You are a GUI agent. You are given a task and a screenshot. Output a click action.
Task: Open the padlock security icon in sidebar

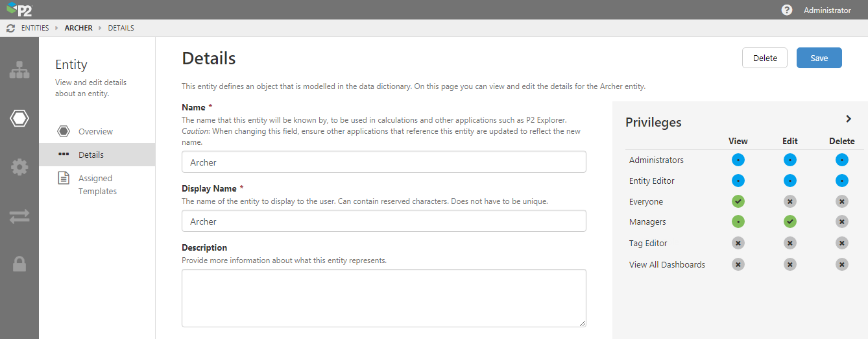[19, 264]
